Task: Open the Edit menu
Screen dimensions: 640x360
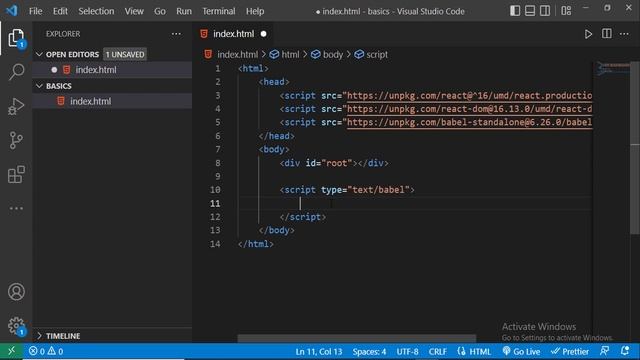Action: point(60,11)
